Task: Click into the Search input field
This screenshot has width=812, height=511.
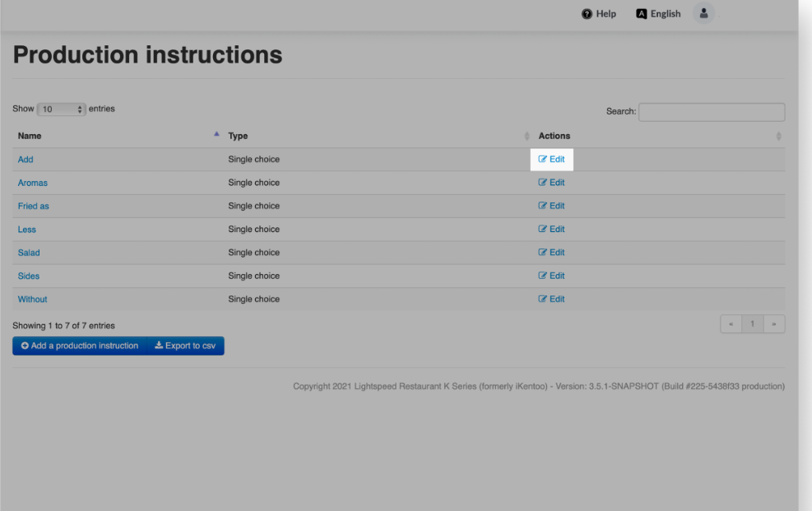Action: coord(712,112)
